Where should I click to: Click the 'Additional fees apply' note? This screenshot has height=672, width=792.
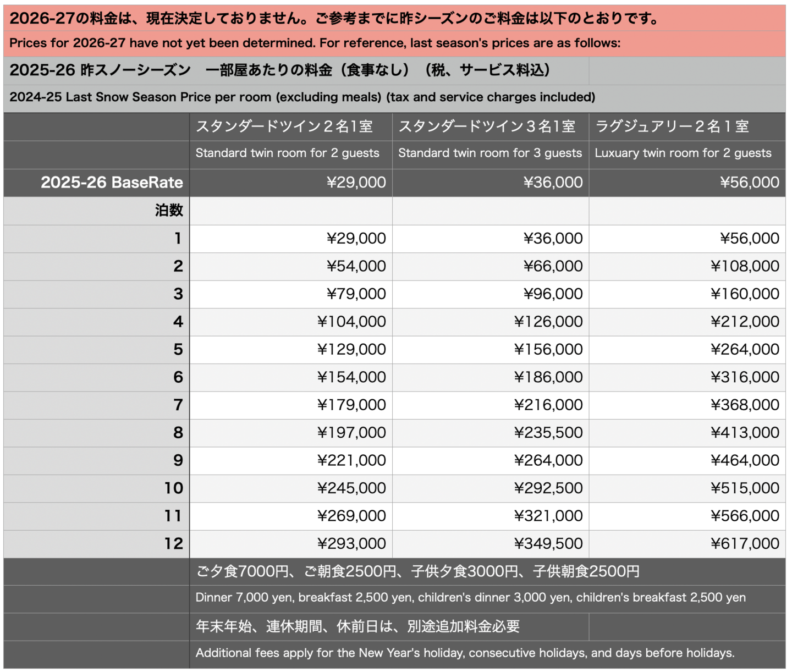(x=465, y=653)
